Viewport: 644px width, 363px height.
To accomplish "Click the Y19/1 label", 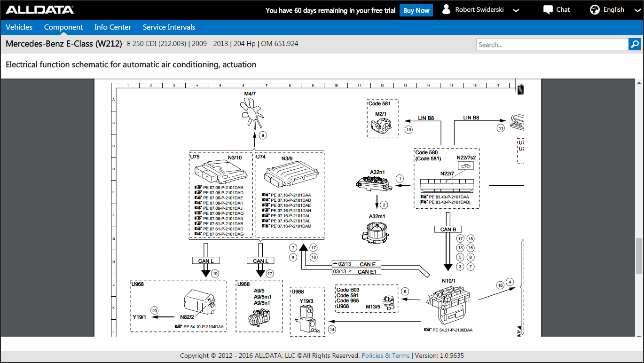I will point(140,317).
